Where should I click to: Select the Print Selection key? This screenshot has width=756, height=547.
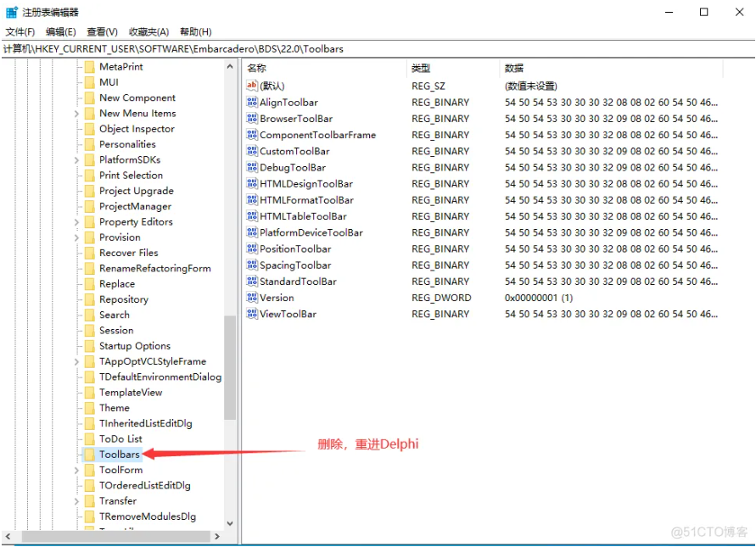pyautogui.click(x=131, y=175)
